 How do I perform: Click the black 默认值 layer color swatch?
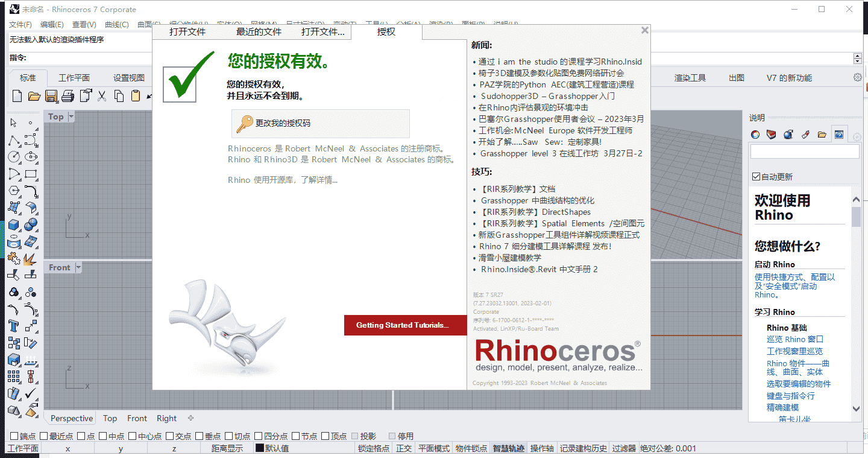coord(259,448)
